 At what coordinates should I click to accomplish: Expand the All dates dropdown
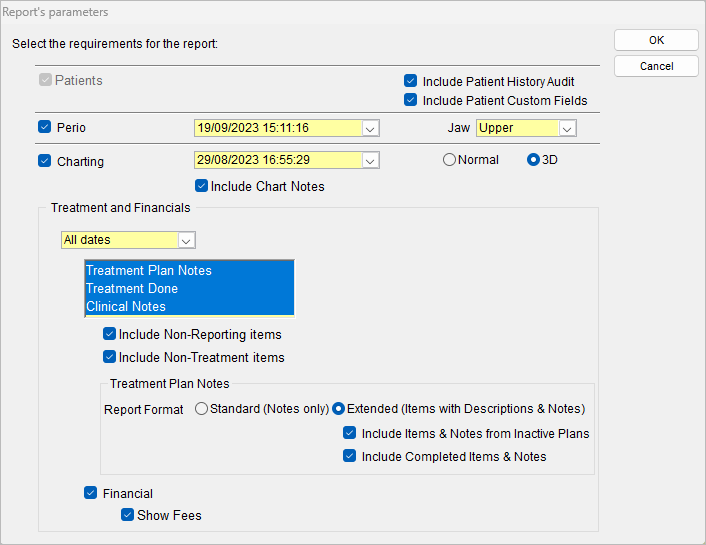point(186,240)
